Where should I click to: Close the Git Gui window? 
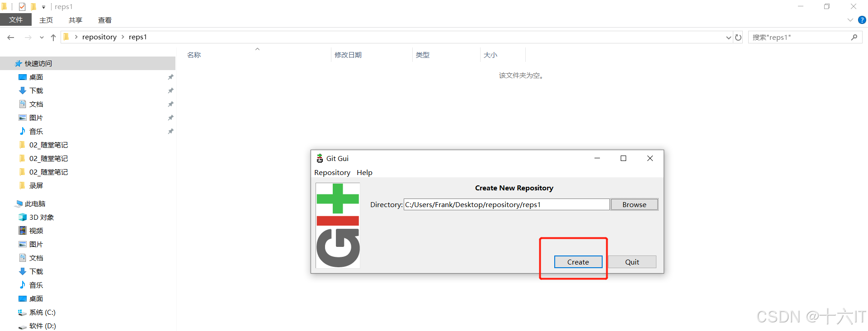[650, 158]
